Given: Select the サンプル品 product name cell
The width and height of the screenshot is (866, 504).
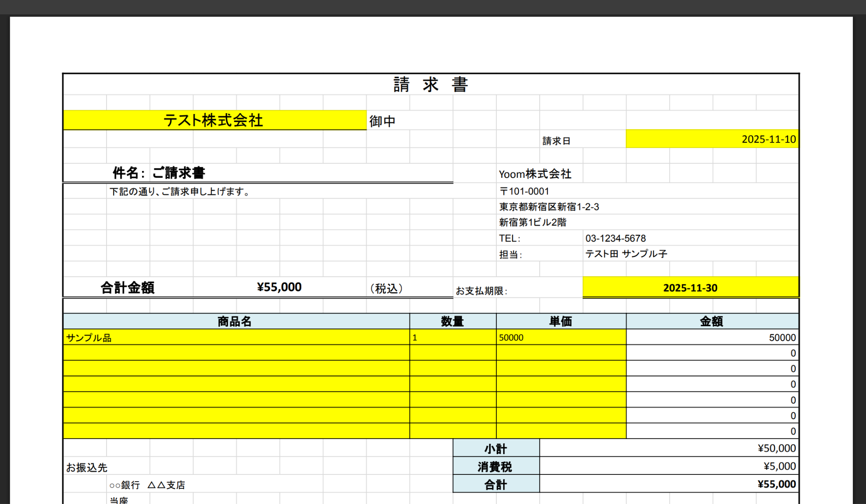Looking at the screenshot, I should click(x=236, y=338).
